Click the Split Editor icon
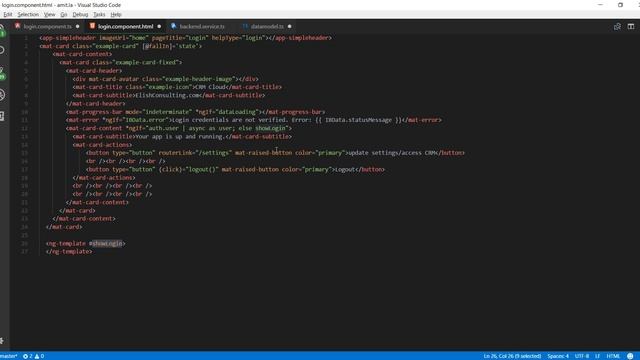Viewport: 640px width, 360px height. [631, 27]
